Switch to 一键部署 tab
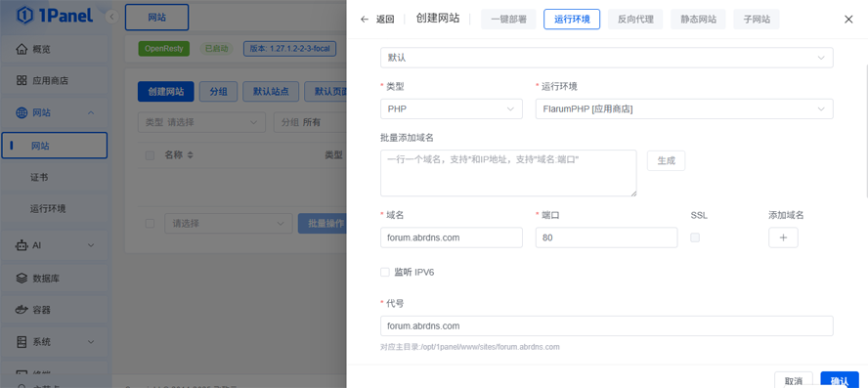Screen dimensions: 868x388 (x=508, y=19)
